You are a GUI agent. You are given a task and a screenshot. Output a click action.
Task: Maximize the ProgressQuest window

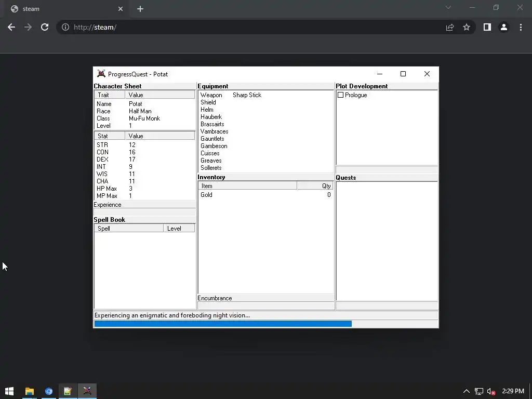tap(403, 74)
